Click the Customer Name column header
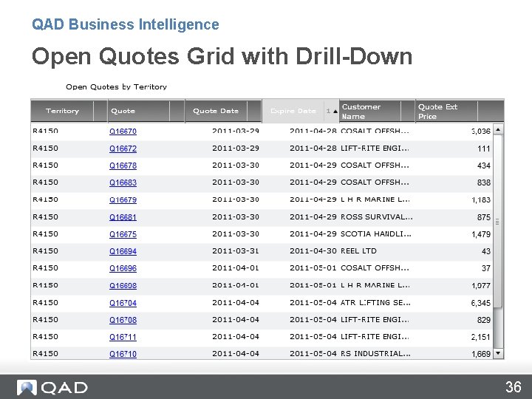The height and width of the screenshot is (399, 532). pos(377,112)
